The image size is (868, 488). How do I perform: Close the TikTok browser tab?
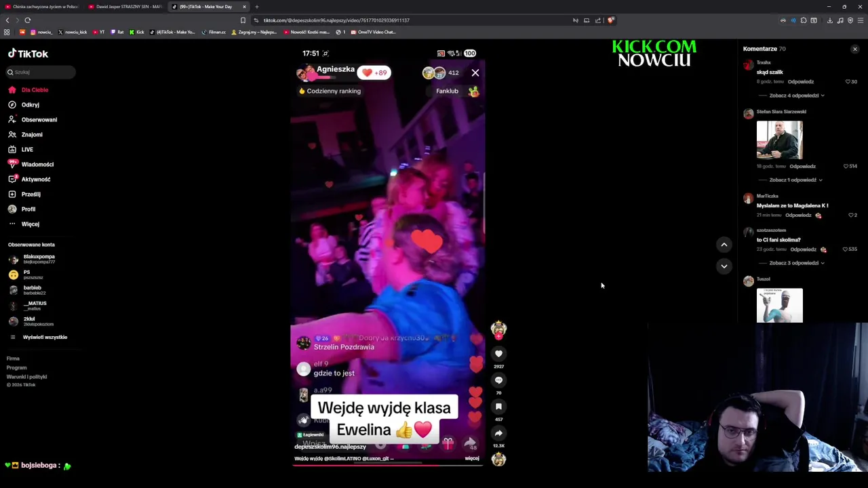coord(244,7)
